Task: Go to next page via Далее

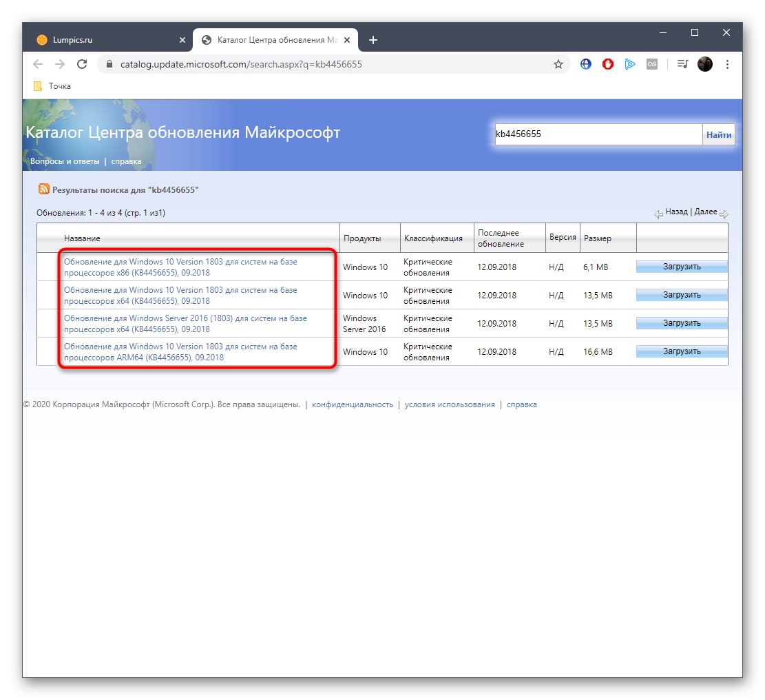Action: click(706, 212)
